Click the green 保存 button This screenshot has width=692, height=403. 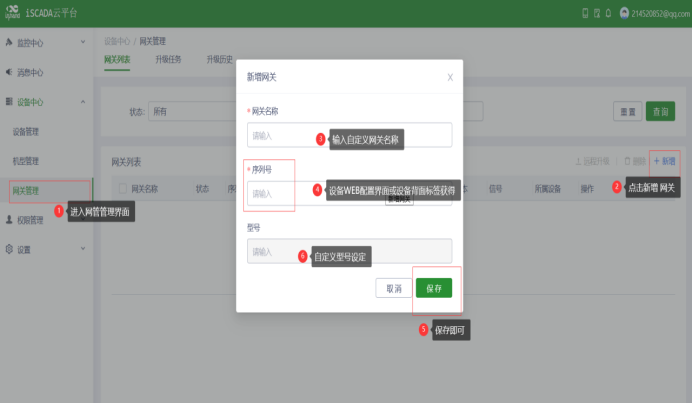(x=433, y=288)
